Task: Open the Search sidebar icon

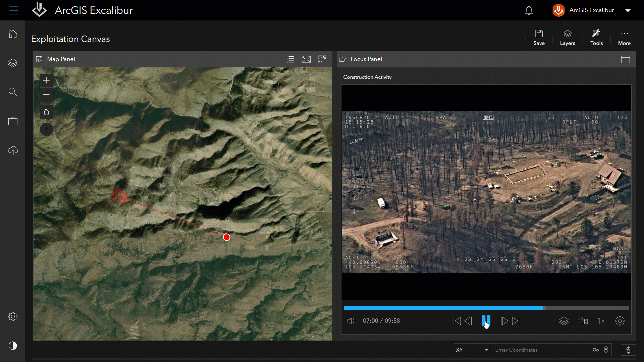Action: [x=12, y=92]
